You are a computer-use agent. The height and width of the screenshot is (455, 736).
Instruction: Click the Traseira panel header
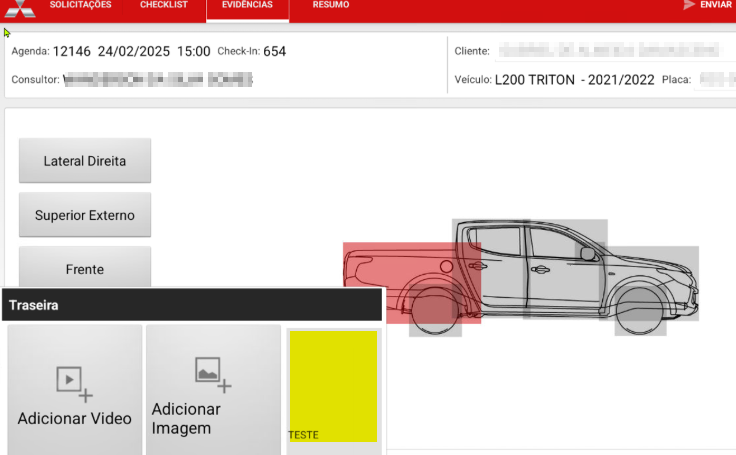tap(192, 305)
